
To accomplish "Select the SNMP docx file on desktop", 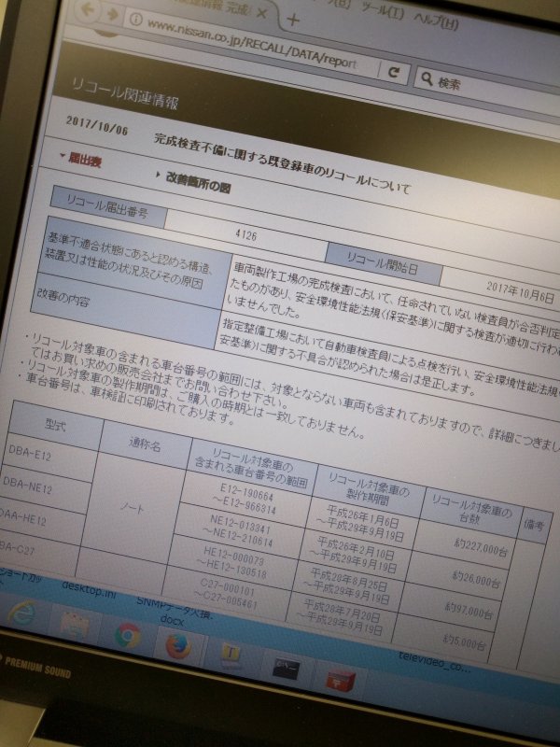I will 174,612.
